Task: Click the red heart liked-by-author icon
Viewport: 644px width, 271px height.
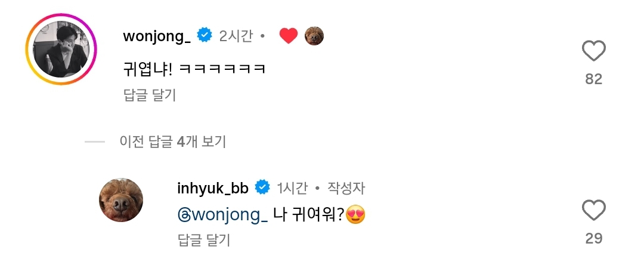Action: click(x=289, y=36)
